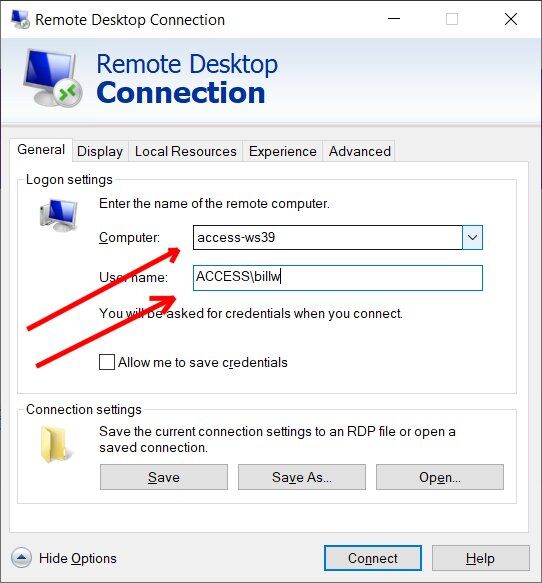Screen dimensions: 542x583
Task: Switch to the Display tab
Action: 100,151
